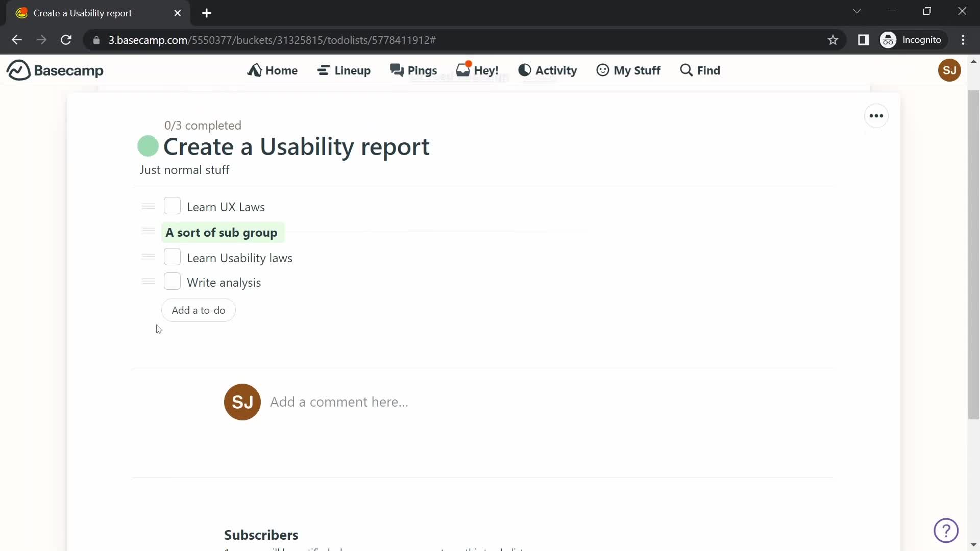Open the Pings icon in navbar
980x551 pixels.
click(413, 70)
